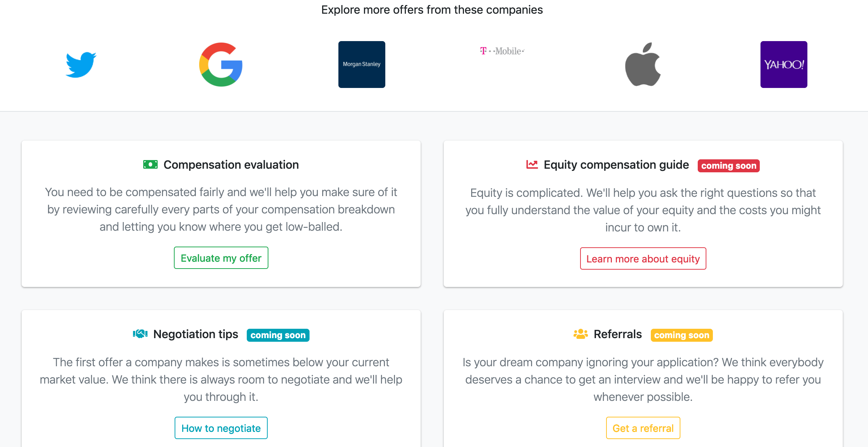Click the handshake icon beside Negotiation tips
The width and height of the screenshot is (868, 447).
[x=140, y=334]
